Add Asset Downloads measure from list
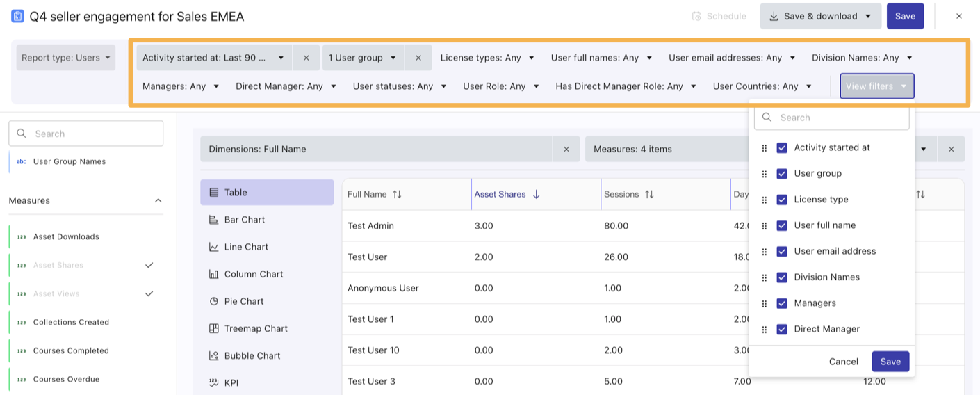The width and height of the screenshot is (980, 395). tap(66, 236)
